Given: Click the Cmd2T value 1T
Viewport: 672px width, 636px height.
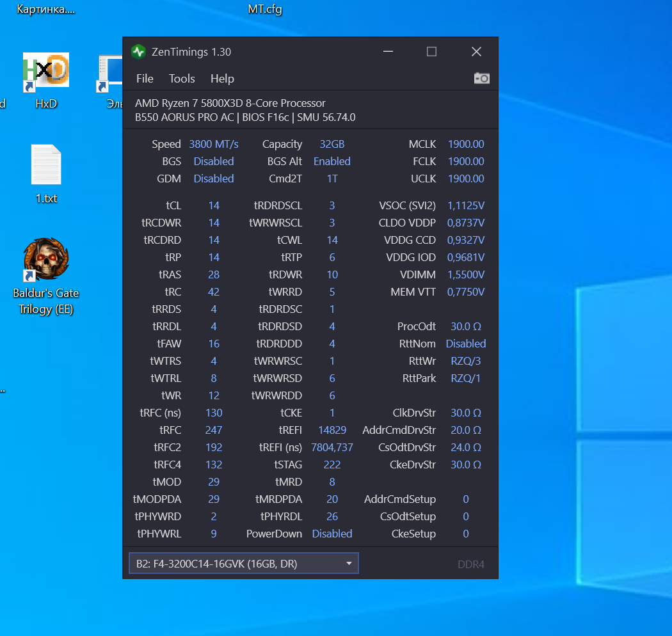Looking at the screenshot, I should pyautogui.click(x=332, y=179).
